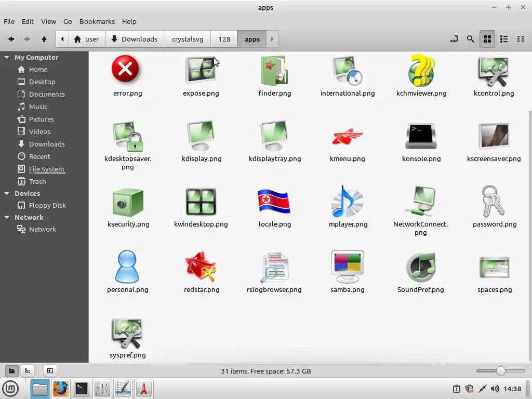Select the samba.png file icon
532x399 pixels.
click(348, 267)
